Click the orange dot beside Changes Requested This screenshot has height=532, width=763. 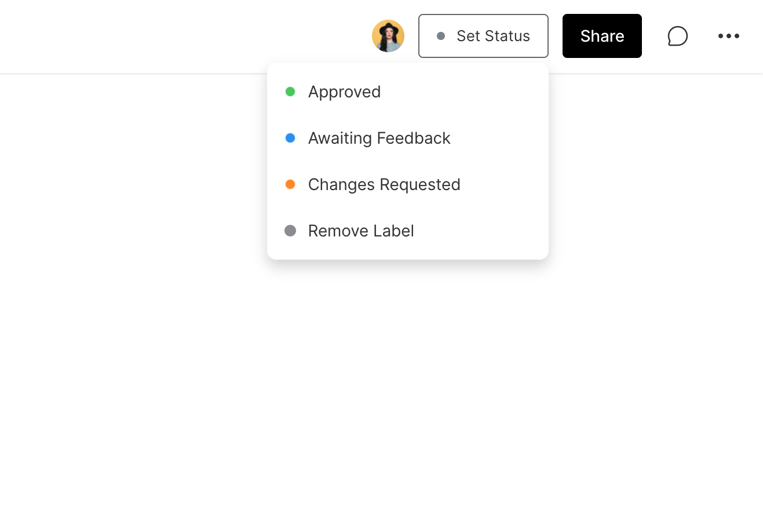pyautogui.click(x=290, y=184)
